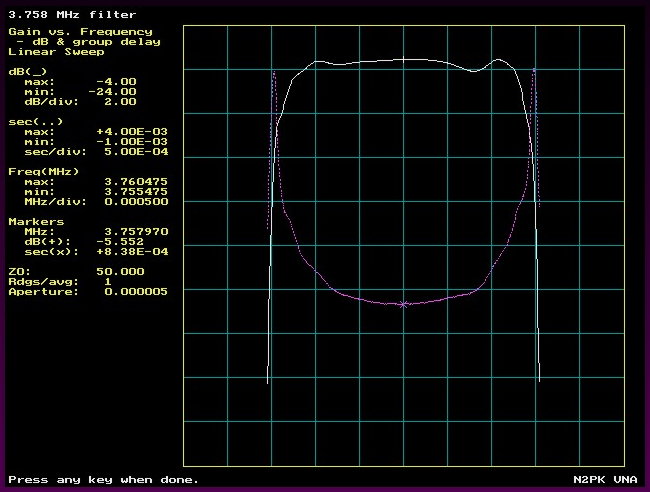The width and height of the screenshot is (650, 492).
Task: Click the "N2PK VNA" label at bottom right
Action: click(606, 479)
